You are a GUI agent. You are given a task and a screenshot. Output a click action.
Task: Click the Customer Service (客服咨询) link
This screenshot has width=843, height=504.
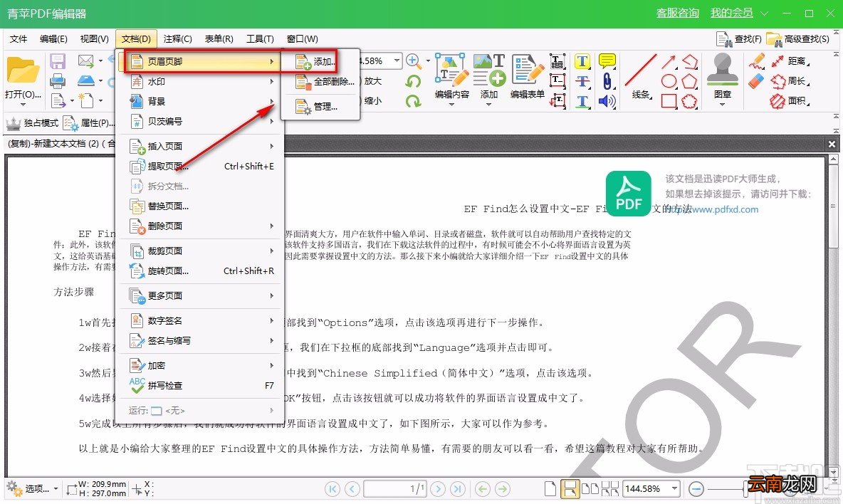(677, 13)
